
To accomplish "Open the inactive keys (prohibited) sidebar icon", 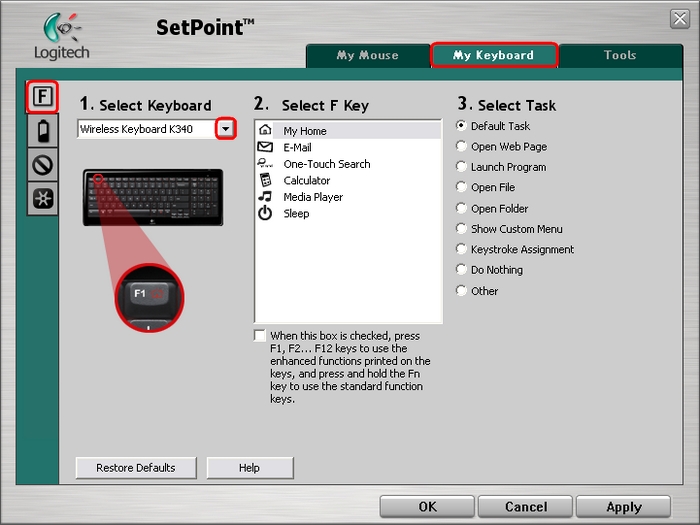I will click(x=43, y=165).
